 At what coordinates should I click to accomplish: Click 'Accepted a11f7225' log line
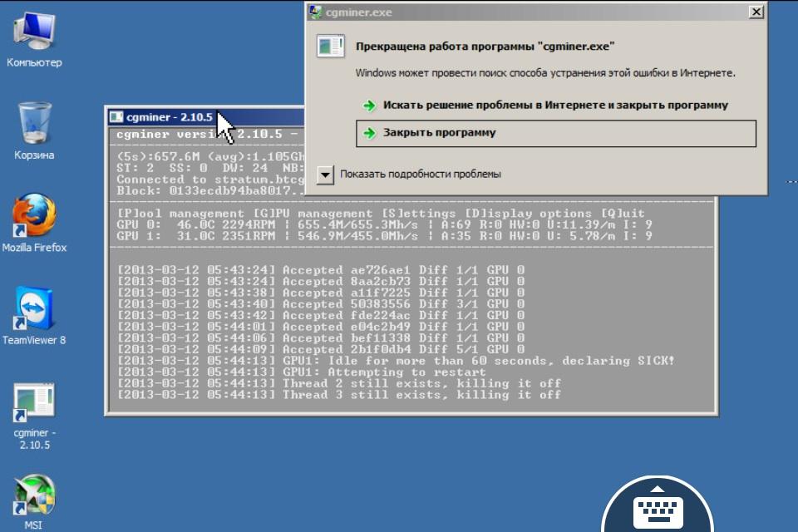321,293
